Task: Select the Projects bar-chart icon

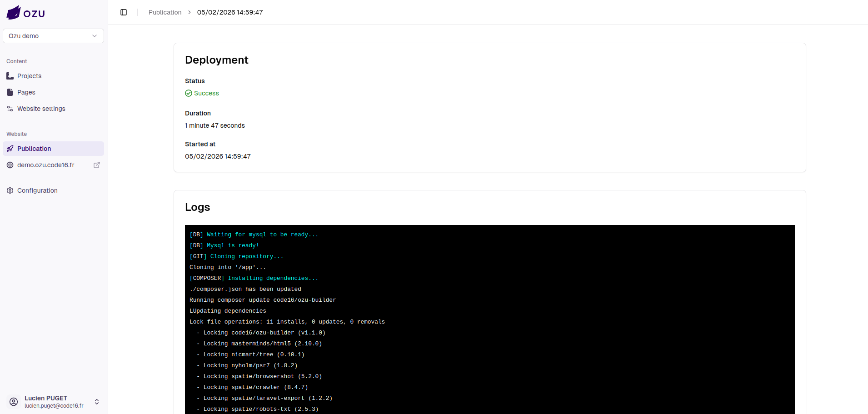Action: point(10,76)
